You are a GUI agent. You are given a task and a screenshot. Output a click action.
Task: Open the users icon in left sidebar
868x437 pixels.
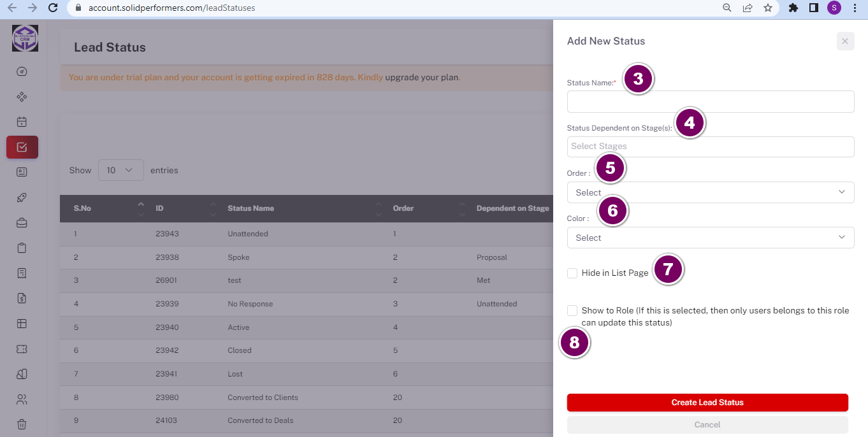22,399
